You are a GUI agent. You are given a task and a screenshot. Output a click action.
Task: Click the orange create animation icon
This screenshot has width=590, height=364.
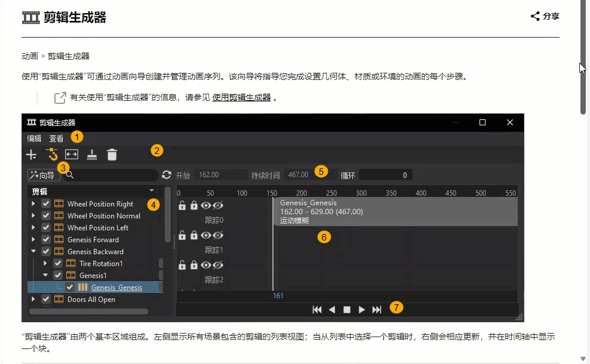pos(51,154)
